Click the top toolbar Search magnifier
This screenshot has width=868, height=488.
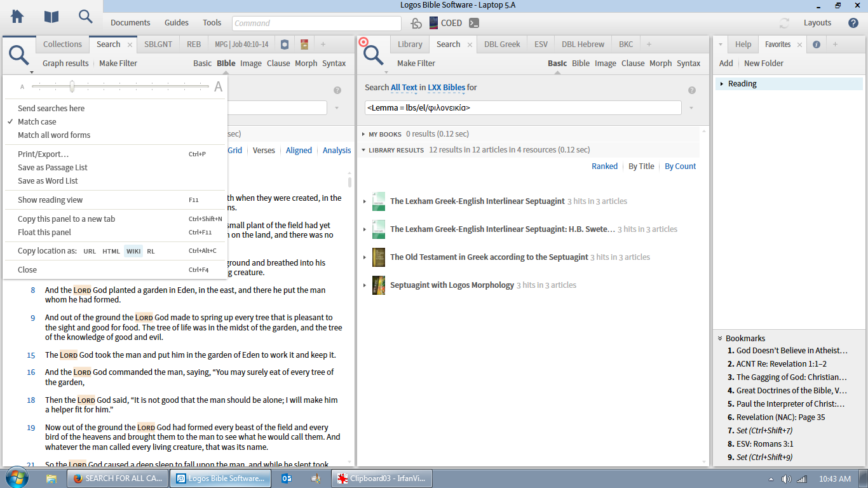tap(86, 17)
